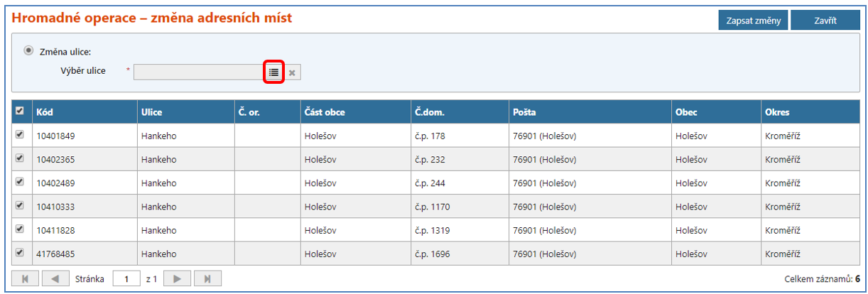Screen dimensions: 868x294
Task: Go to the previous page of results
Action: [x=55, y=279]
